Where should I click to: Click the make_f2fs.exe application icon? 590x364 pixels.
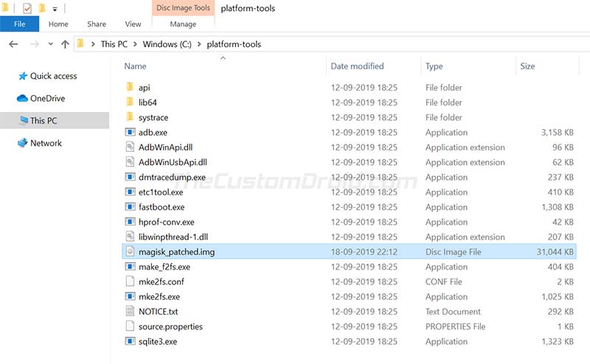pyautogui.click(x=130, y=267)
